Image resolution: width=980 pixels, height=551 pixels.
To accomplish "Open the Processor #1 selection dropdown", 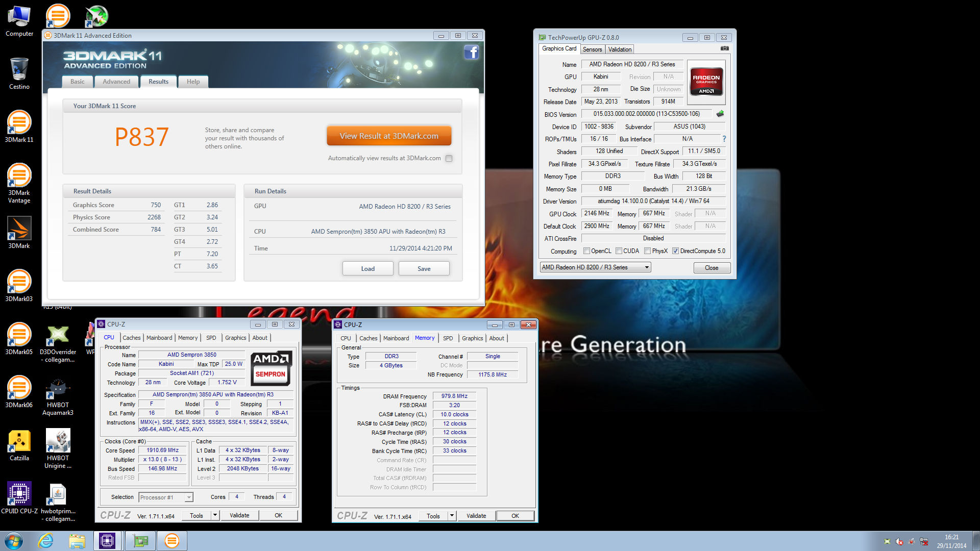I will coord(165,497).
